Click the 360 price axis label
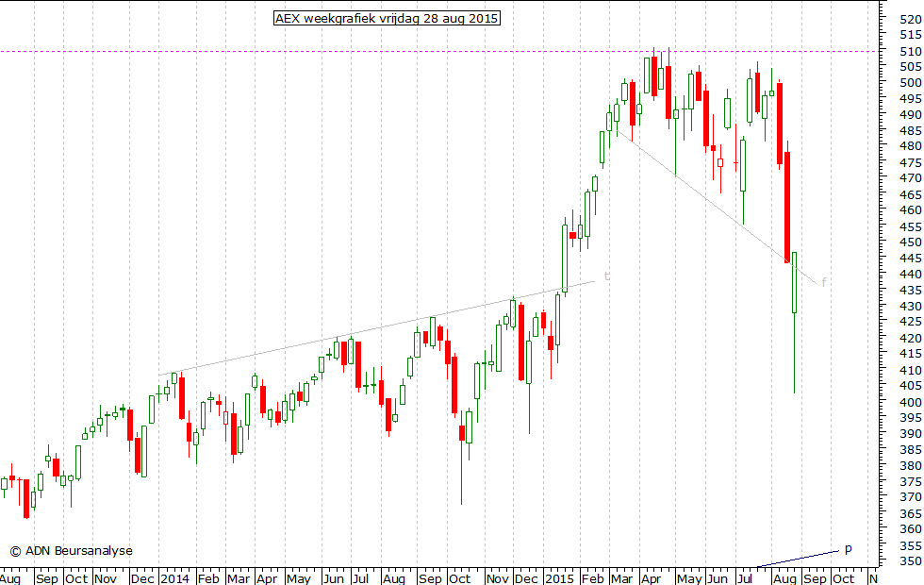 pos(911,529)
